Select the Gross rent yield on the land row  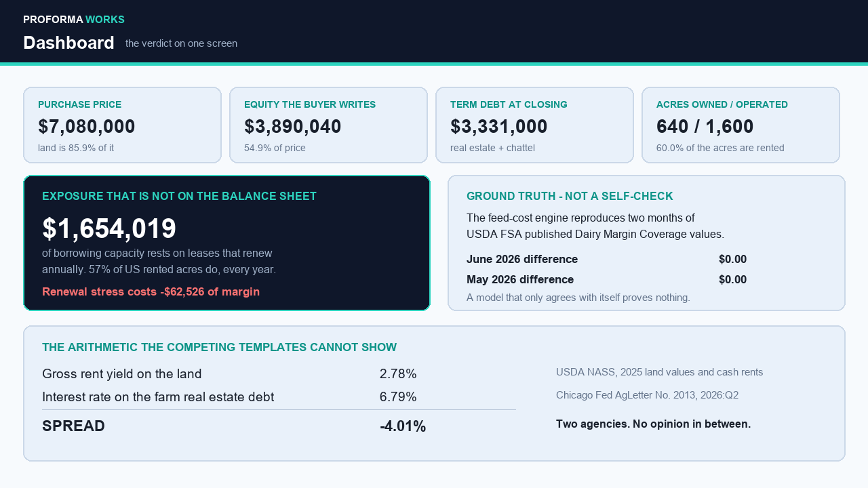click(x=279, y=374)
